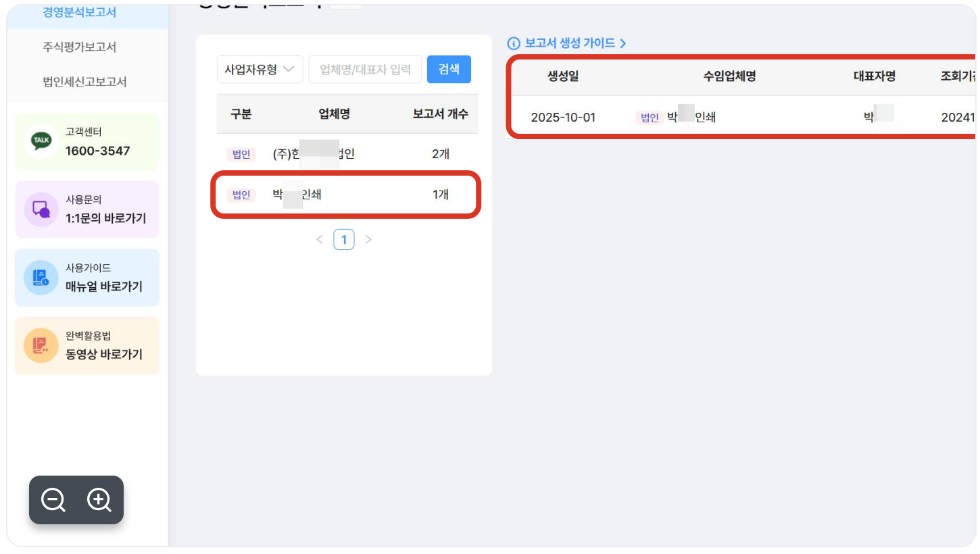Focus the 업체명/대표자 입력 search field
Viewport: 980px width, 554px height.
tap(365, 70)
